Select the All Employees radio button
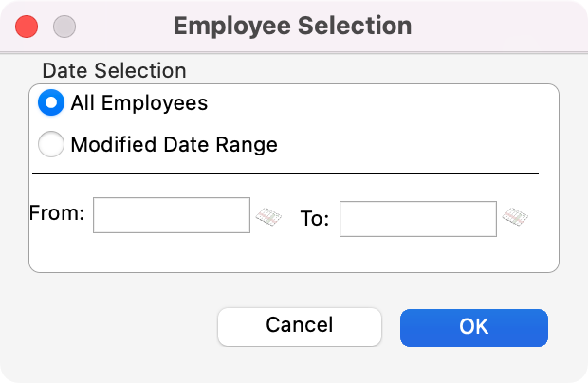Image resolution: width=588 pixels, height=383 pixels. point(50,102)
